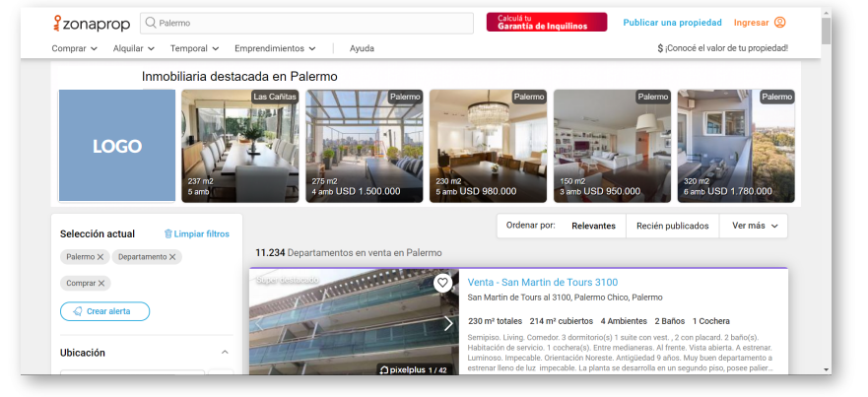Click the Ingresar link
868x397 pixels.
point(751,23)
